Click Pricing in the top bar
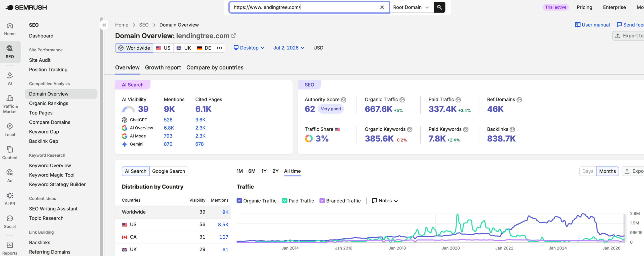Image resolution: width=644 pixels, height=256 pixels. pyautogui.click(x=584, y=7)
